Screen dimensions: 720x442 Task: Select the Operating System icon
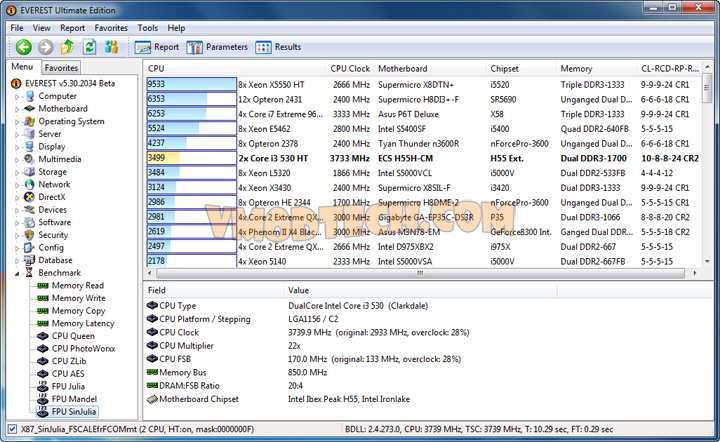30,121
